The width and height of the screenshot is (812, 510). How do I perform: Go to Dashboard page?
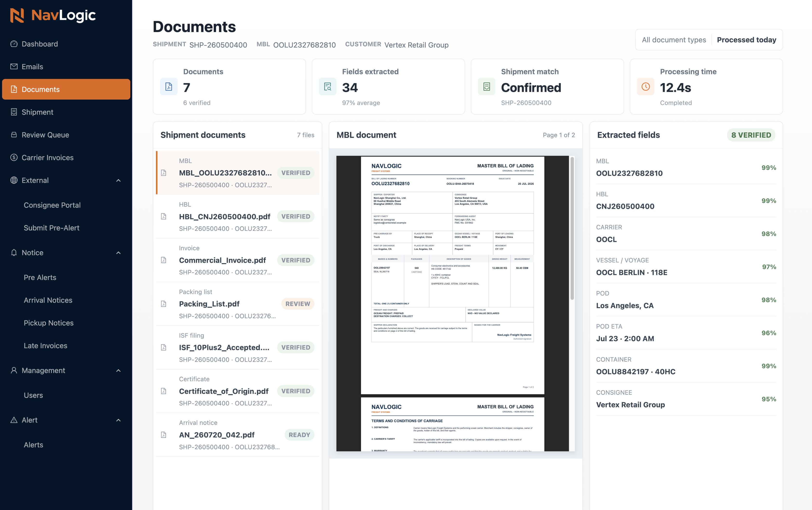(66, 44)
